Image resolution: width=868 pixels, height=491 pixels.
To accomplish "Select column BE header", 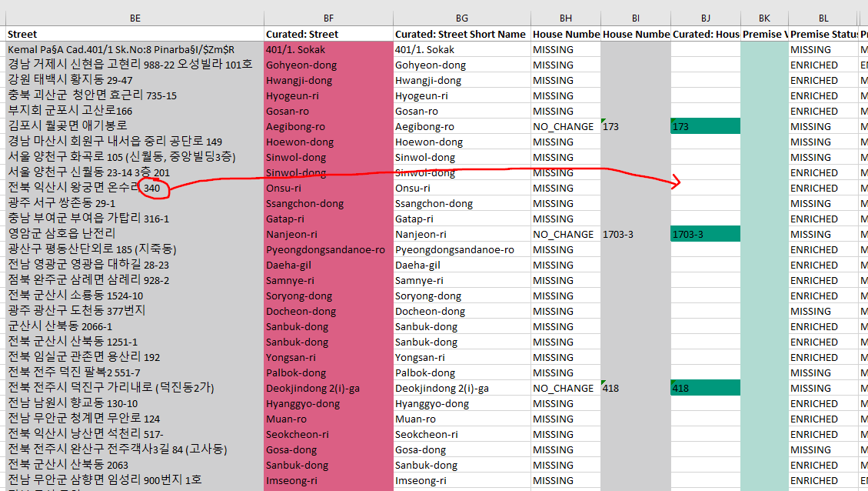I will tap(135, 18).
